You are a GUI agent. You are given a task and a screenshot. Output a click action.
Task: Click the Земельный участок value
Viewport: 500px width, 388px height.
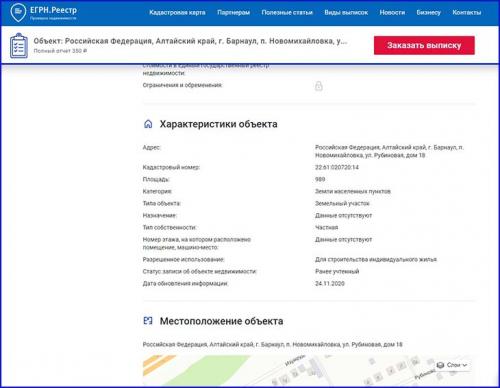tap(342, 203)
